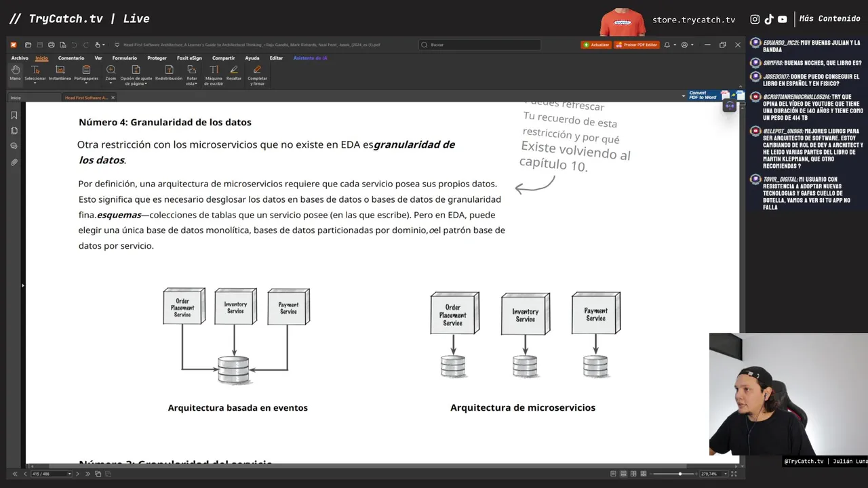
Task: Click Más Contenido in the stream header
Action: coord(829,19)
